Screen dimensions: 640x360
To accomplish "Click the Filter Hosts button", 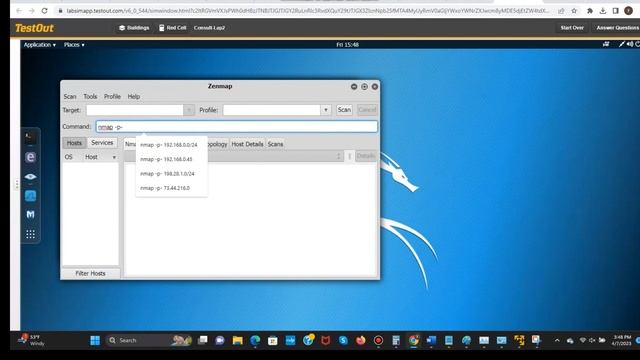I will 90,273.
